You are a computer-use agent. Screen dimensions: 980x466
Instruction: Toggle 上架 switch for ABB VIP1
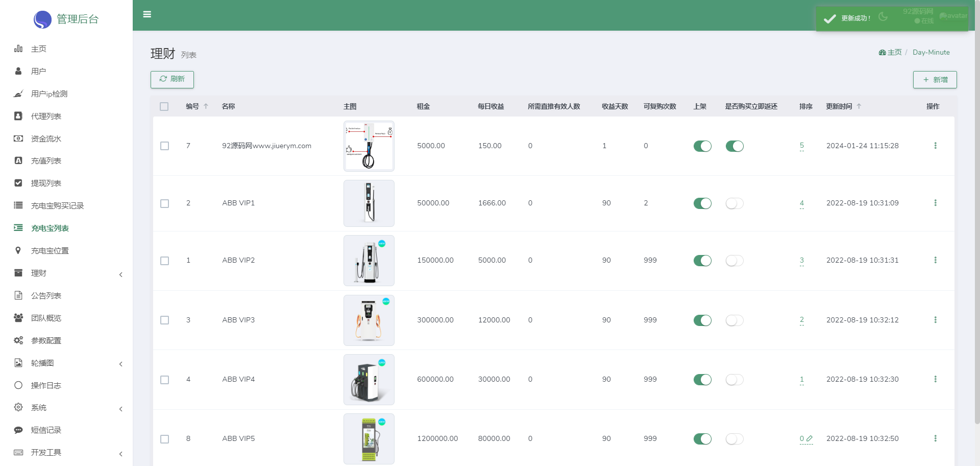tap(702, 203)
